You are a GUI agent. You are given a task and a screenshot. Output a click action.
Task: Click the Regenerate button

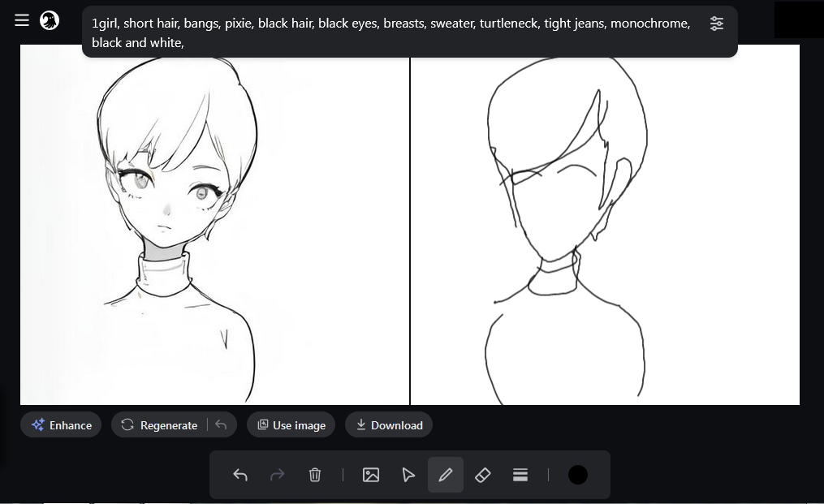[159, 425]
